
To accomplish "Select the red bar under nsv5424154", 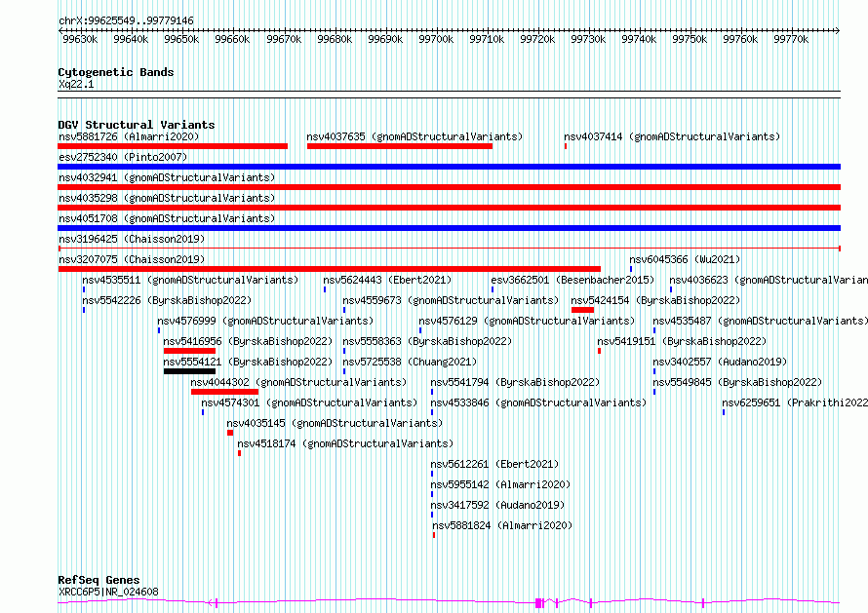I will (582, 310).
